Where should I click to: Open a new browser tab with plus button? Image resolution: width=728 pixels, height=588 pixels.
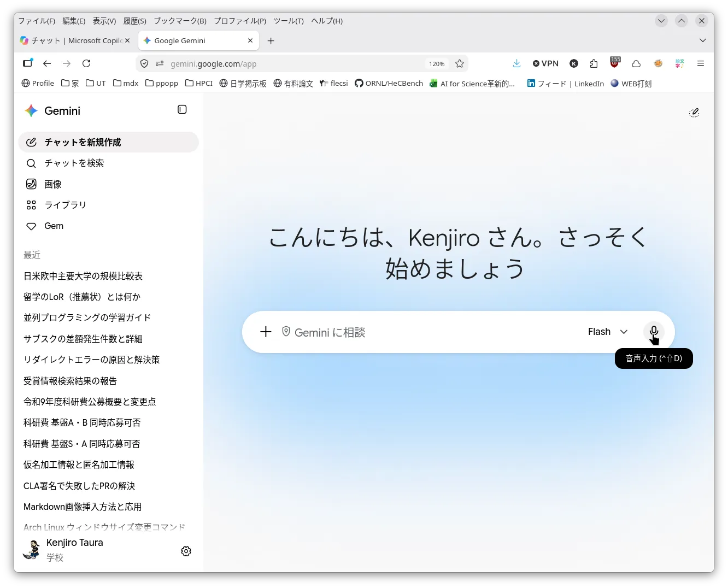(271, 40)
